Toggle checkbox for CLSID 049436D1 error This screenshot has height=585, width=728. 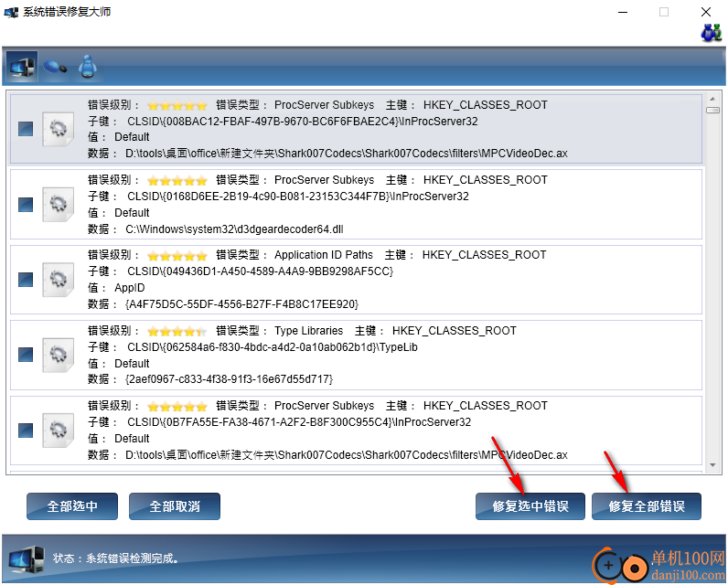[26, 280]
